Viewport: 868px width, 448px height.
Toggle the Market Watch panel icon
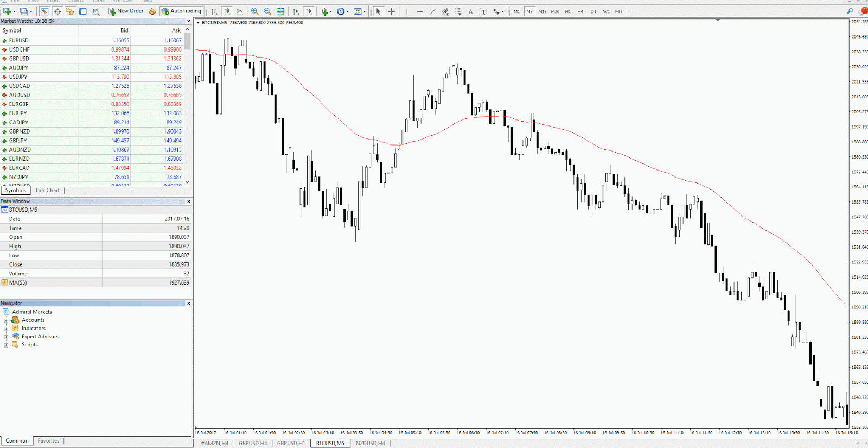(44, 11)
